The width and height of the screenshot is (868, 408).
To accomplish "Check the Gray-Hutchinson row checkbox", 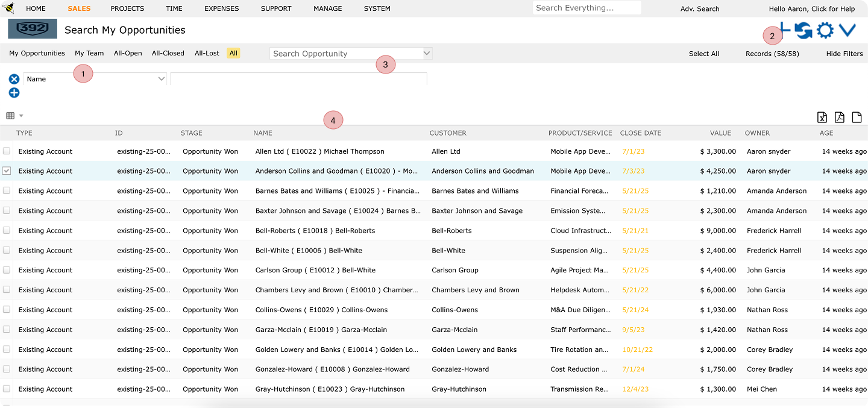I will (7, 389).
